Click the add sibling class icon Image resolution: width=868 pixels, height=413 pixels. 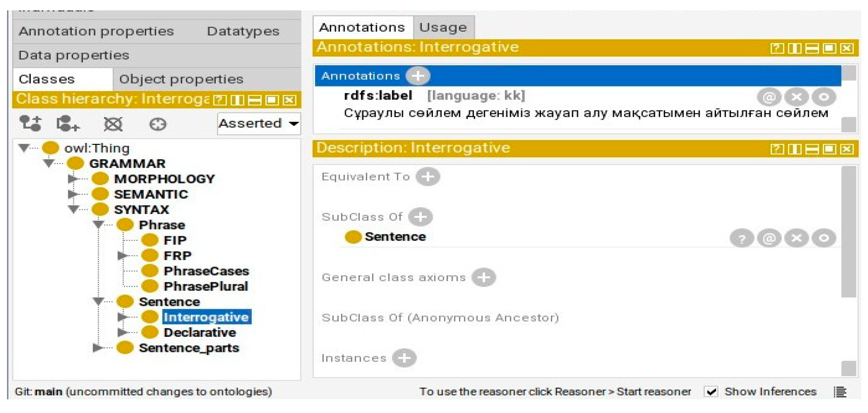tap(68, 123)
